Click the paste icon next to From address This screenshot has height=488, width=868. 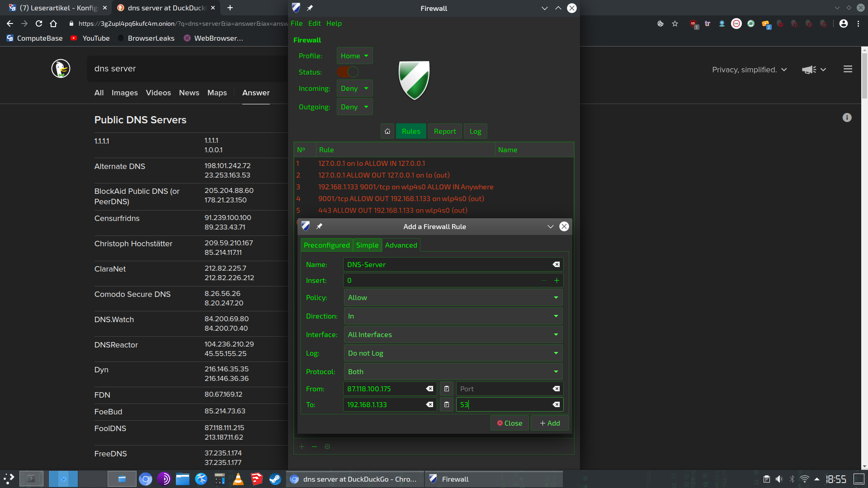point(446,389)
